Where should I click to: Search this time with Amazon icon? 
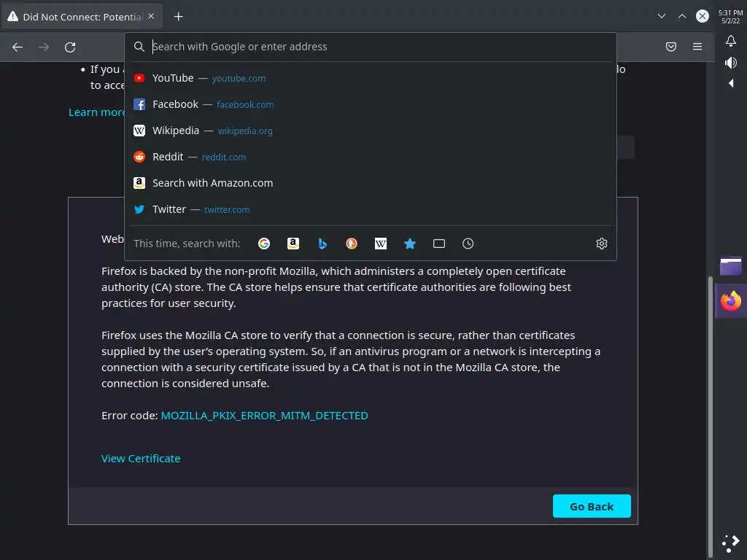[x=293, y=244]
